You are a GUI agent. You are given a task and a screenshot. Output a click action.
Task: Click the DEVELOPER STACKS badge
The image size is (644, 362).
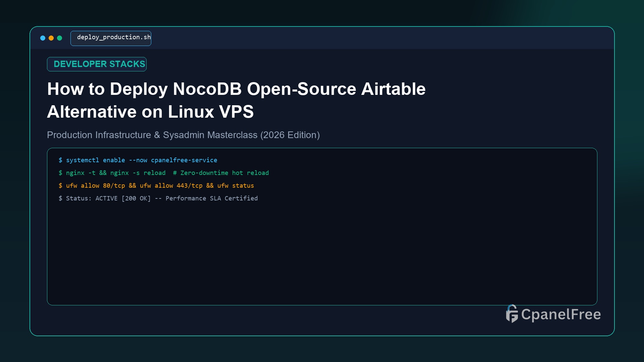[97, 64]
